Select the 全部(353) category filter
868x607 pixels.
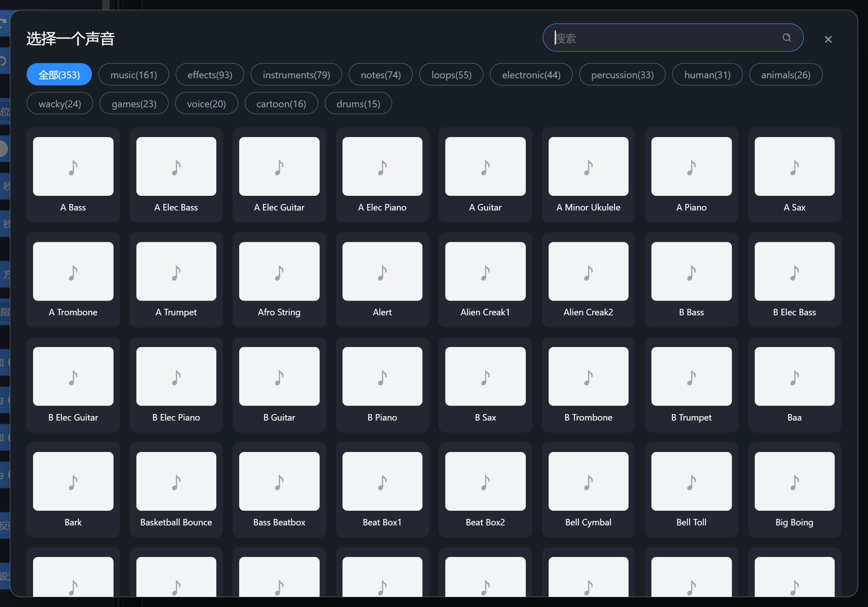click(59, 75)
